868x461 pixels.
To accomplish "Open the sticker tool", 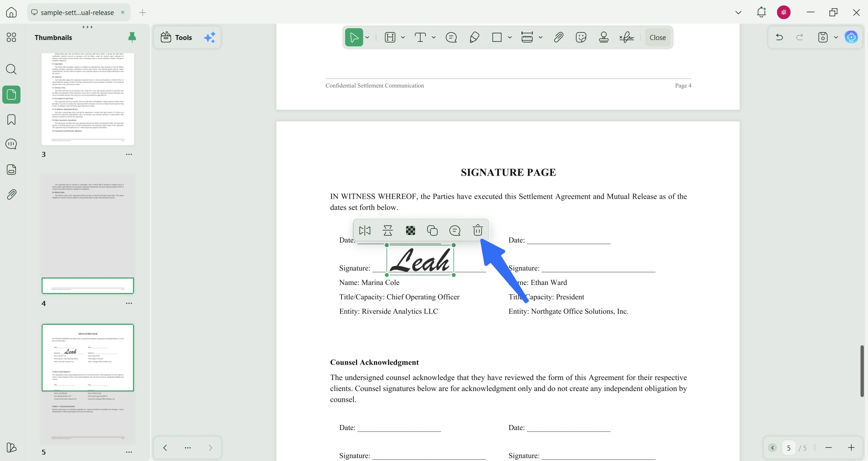I will (x=581, y=37).
